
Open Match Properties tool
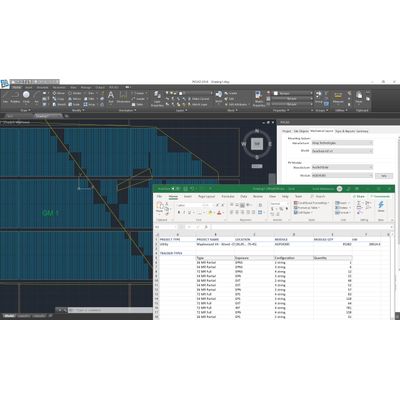coord(259,99)
